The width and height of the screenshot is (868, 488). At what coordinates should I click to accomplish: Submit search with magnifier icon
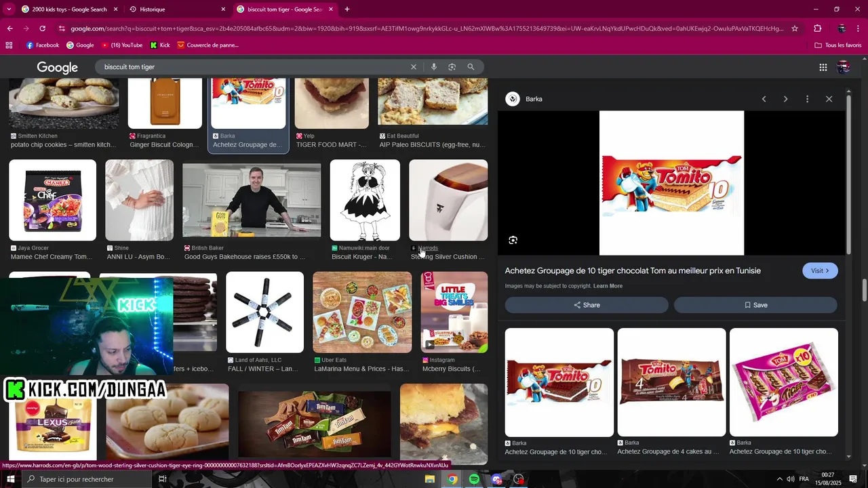tap(471, 67)
